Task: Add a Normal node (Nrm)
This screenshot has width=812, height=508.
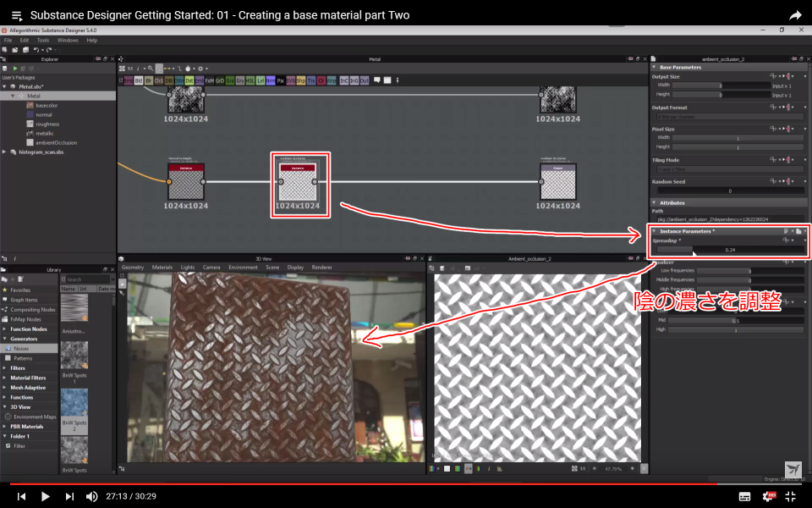Action: click(x=271, y=81)
